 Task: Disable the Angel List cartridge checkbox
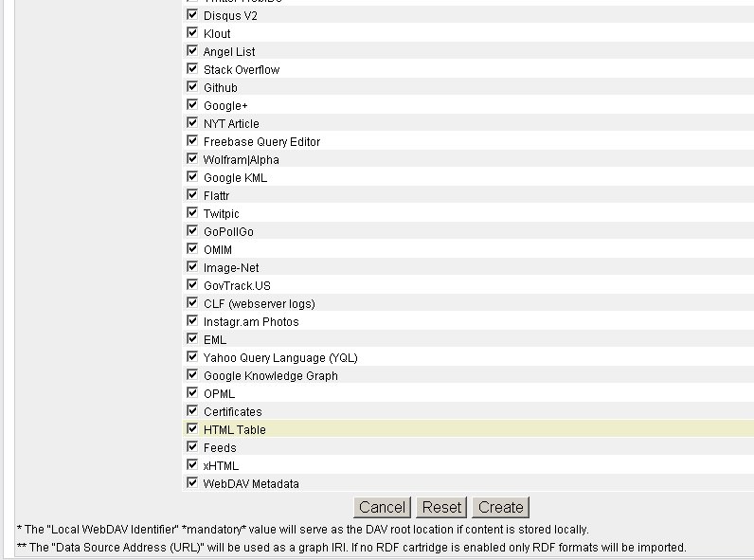[192, 51]
